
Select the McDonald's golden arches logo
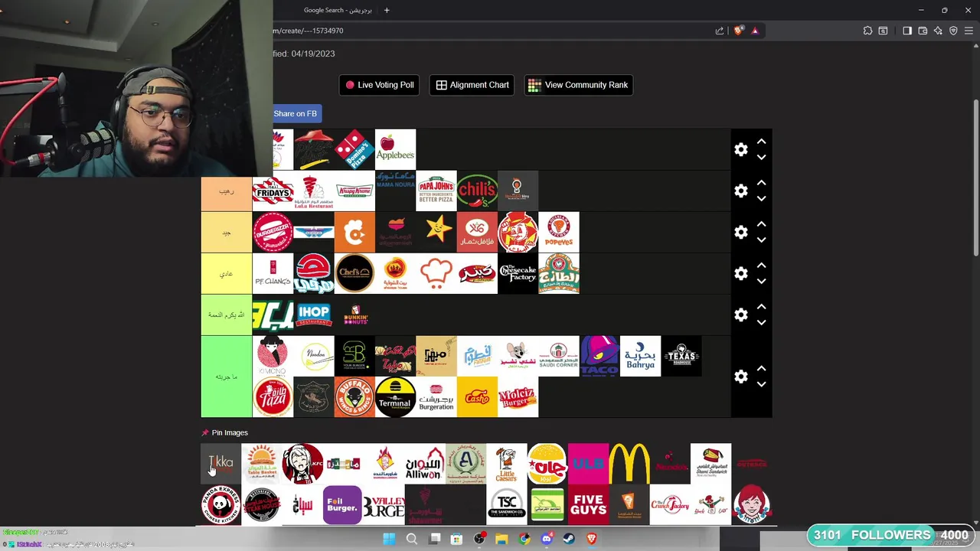point(629,464)
